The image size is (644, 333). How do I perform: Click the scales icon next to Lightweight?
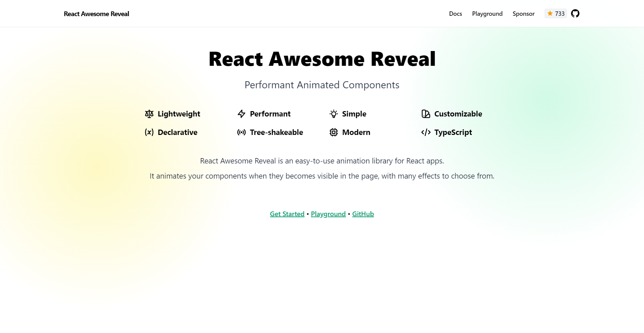click(x=149, y=114)
